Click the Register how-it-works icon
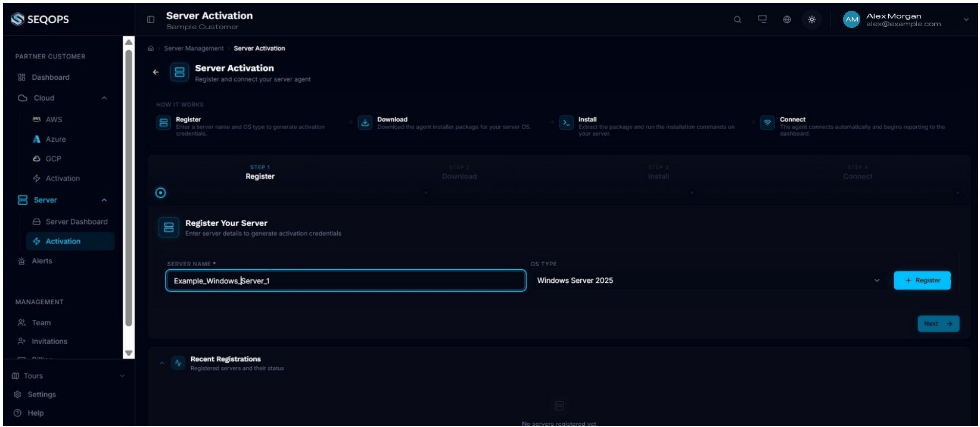Image resolution: width=980 pixels, height=427 pixels. [163, 123]
